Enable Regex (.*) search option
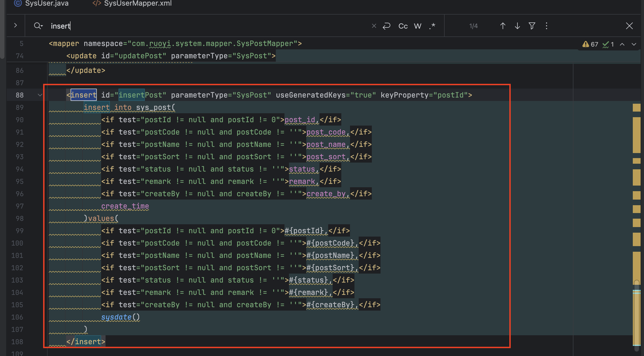Viewport: 644px width, 356px height. point(432,26)
